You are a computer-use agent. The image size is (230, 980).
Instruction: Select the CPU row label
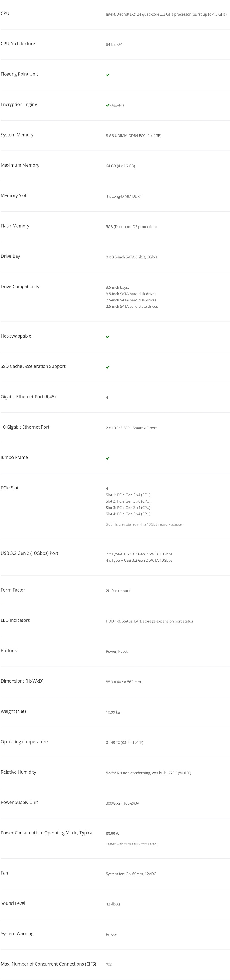click(x=5, y=13)
